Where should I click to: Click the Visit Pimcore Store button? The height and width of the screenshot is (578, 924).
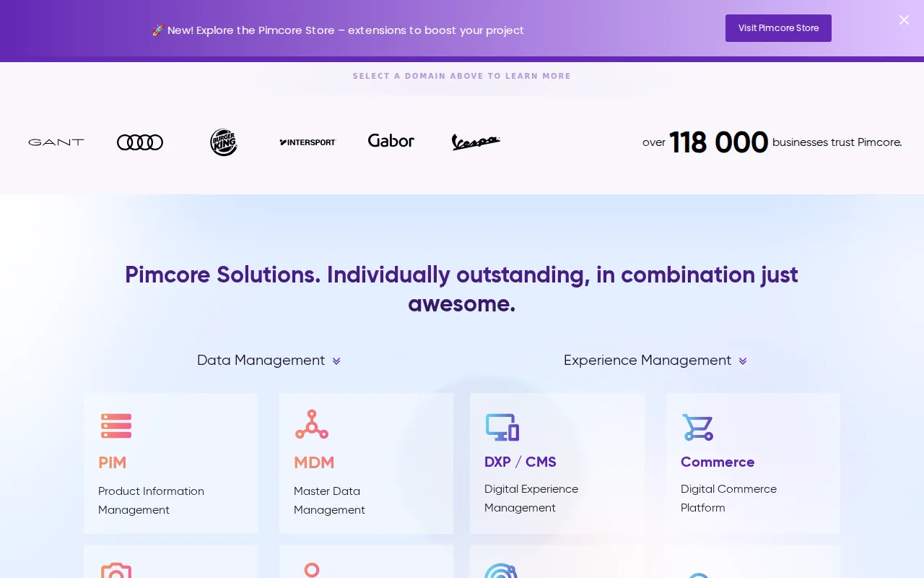click(x=778, y=28)
